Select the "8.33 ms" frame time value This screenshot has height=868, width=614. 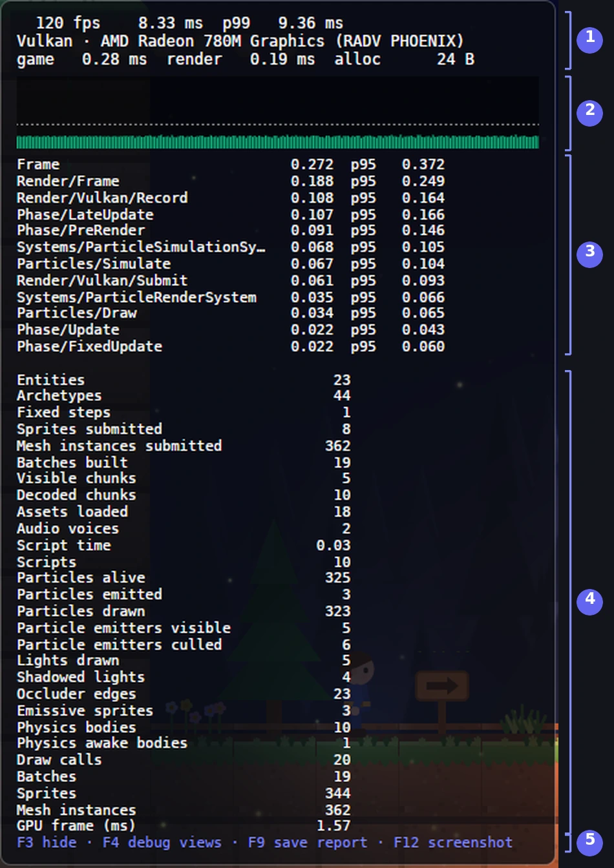pyautogui.click(x=171, y=23)
